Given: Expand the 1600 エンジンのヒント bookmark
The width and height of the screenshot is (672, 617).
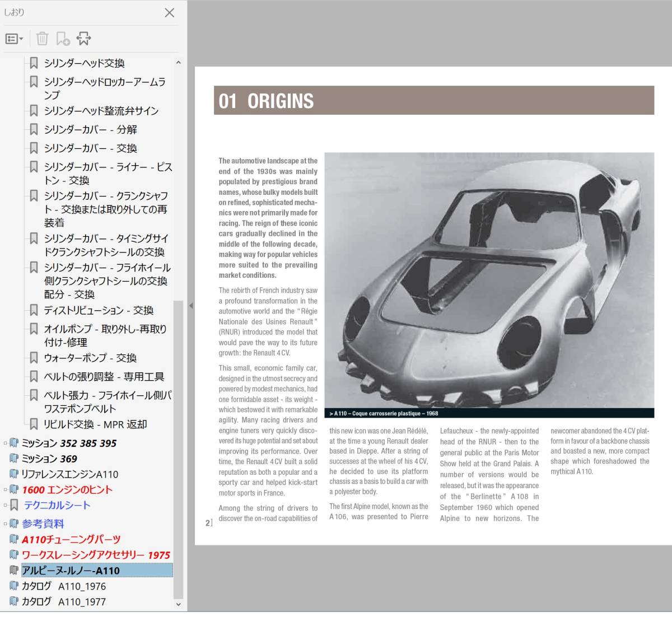Looking at the screenshot, I should click(x=6, y=490).
